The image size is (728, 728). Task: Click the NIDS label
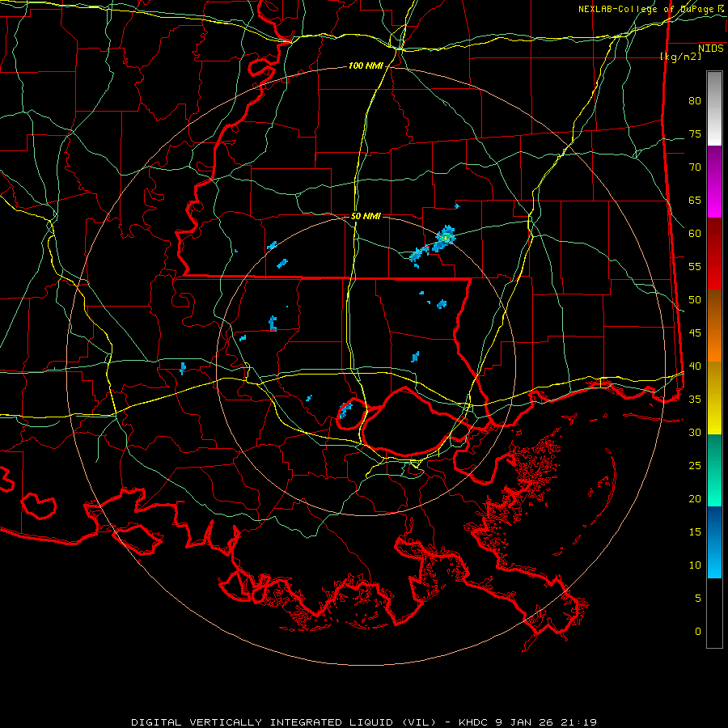tap(711, 49)
